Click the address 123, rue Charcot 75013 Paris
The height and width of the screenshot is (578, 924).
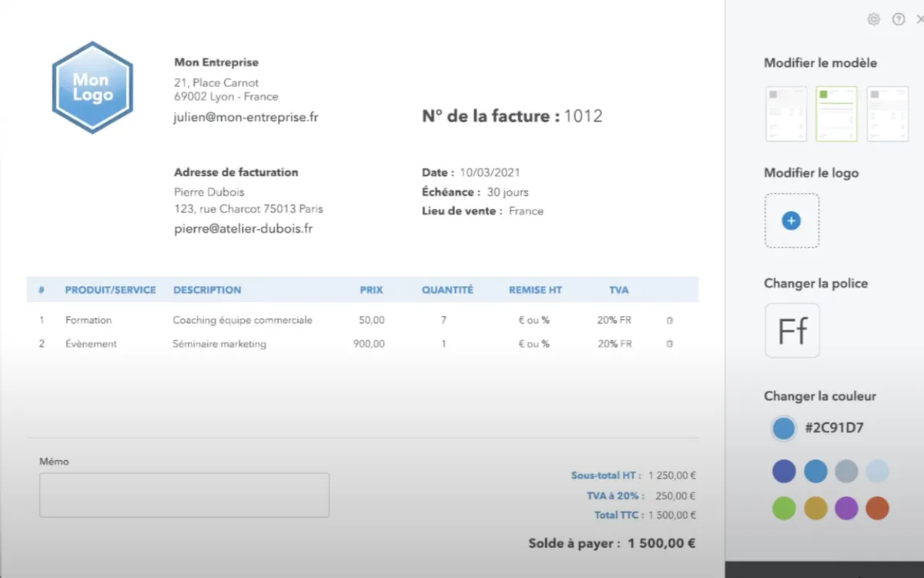point(249,209)
